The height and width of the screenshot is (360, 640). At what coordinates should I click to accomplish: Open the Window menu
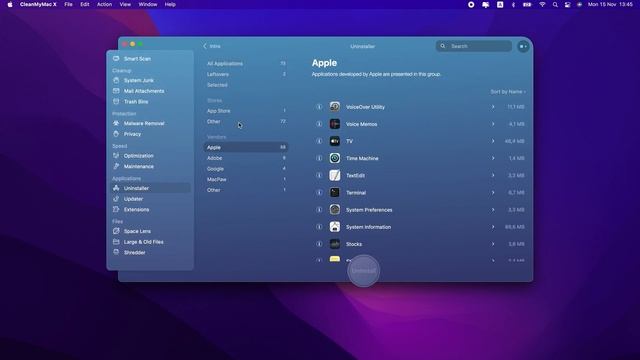click(x=148, y=4)
